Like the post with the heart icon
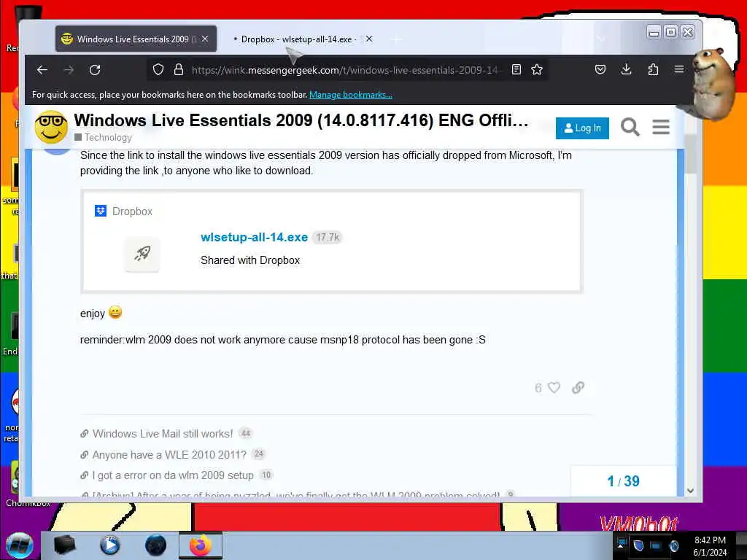 554,388
